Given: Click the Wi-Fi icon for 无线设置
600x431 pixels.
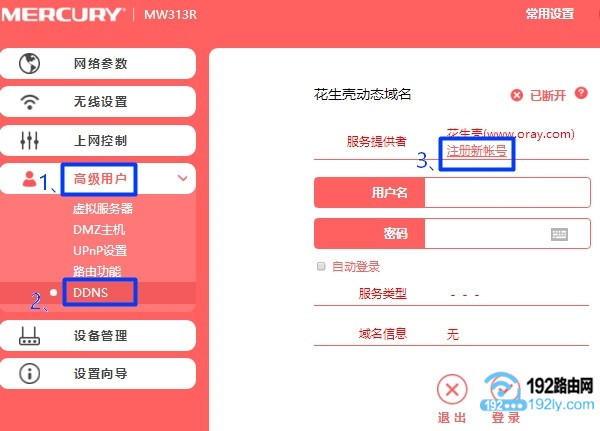Looking at the screenshot, I should pos(29,101).
